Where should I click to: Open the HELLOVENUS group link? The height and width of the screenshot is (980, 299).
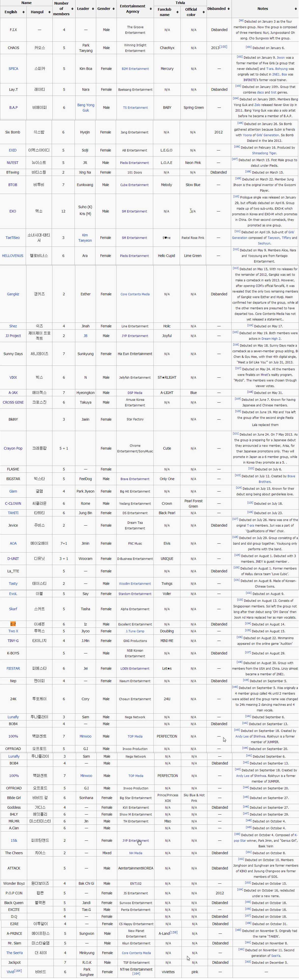12,256
